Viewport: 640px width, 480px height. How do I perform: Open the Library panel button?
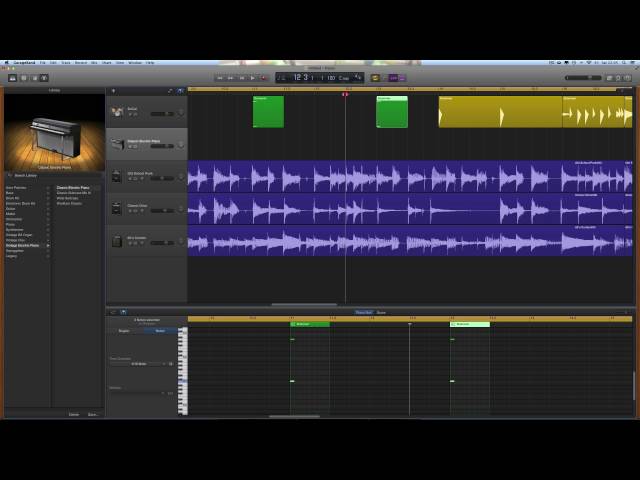pos(13,78)
